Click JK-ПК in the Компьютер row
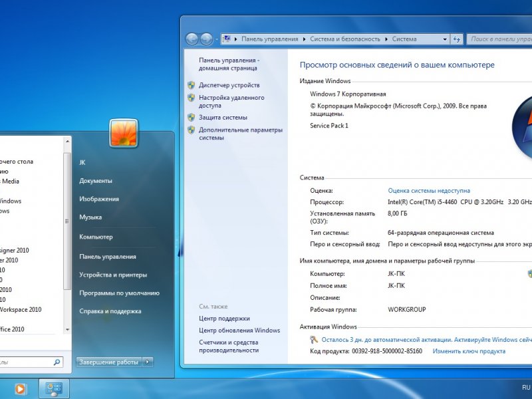 (x=396, y=274)
